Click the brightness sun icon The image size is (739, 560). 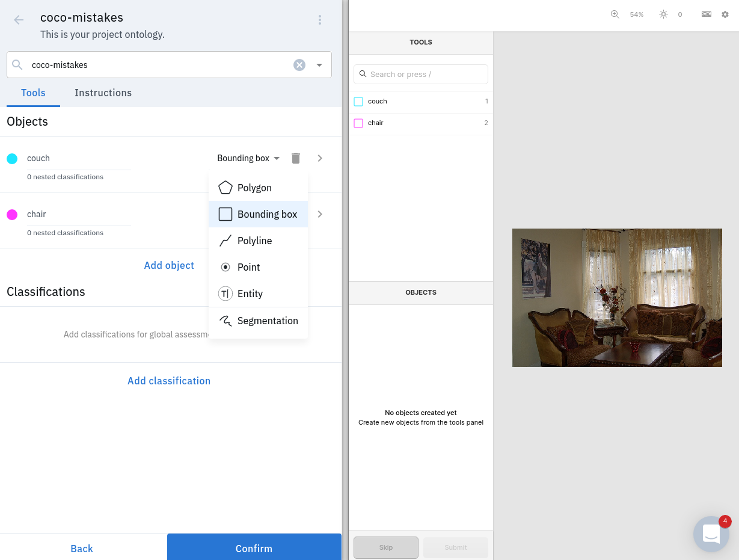663,14
